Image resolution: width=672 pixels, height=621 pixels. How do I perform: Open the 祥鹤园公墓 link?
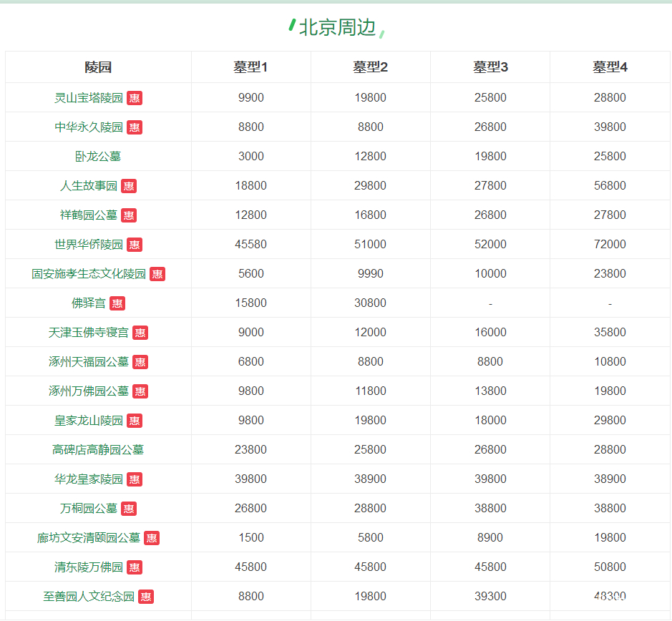coord(89,215)
